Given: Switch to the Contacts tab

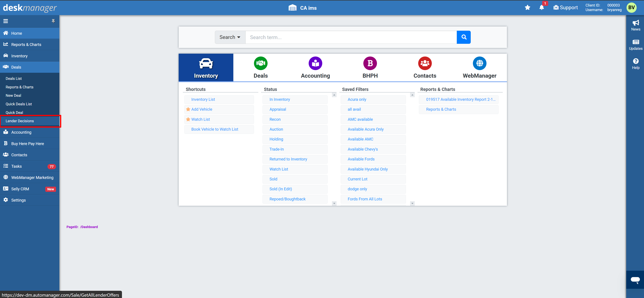Looking at the screenshot, I should [425, 68].
